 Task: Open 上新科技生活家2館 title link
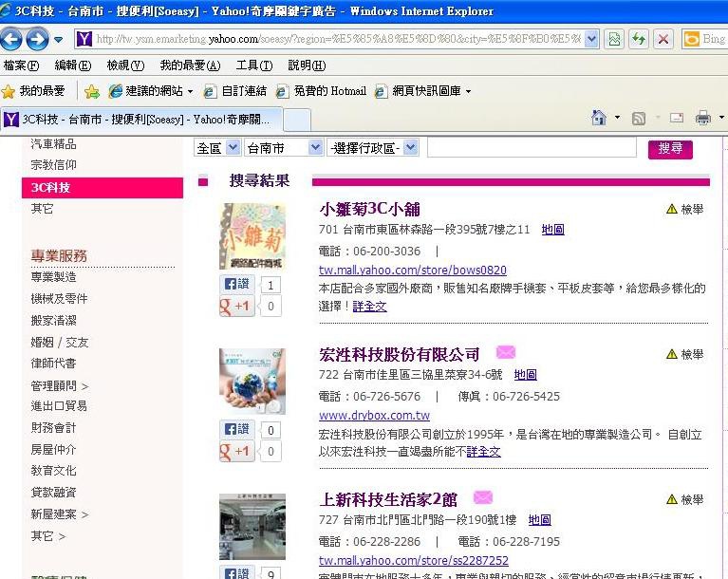[x=388, y=500]
